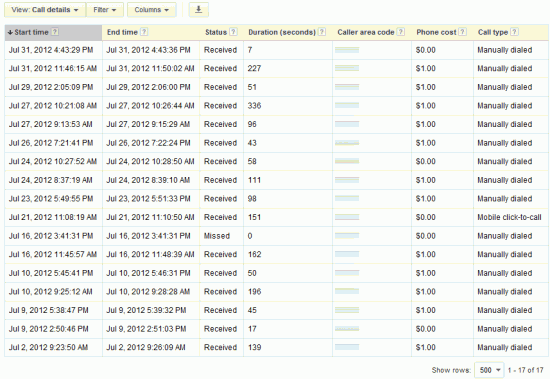Screen dimensions: 550x379
Task: Select end time Jul 26, 2012 7:22:24 PM
Action: click(x=148, y=143)
